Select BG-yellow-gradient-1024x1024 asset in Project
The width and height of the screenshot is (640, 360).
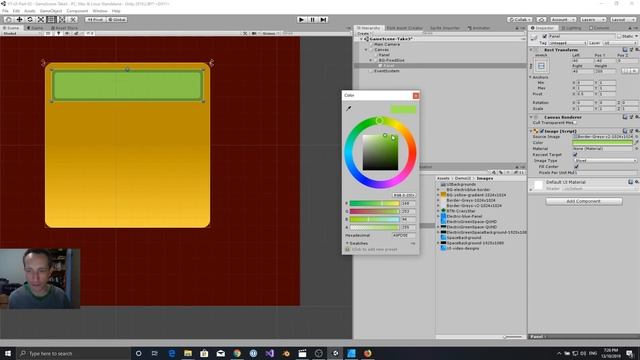[476, 195]
